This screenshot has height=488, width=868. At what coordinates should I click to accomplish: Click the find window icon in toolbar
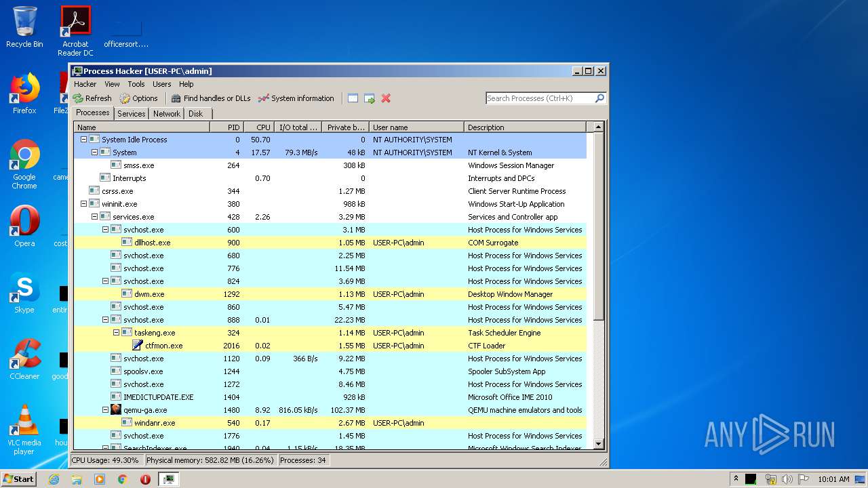(x=353, y=98)
